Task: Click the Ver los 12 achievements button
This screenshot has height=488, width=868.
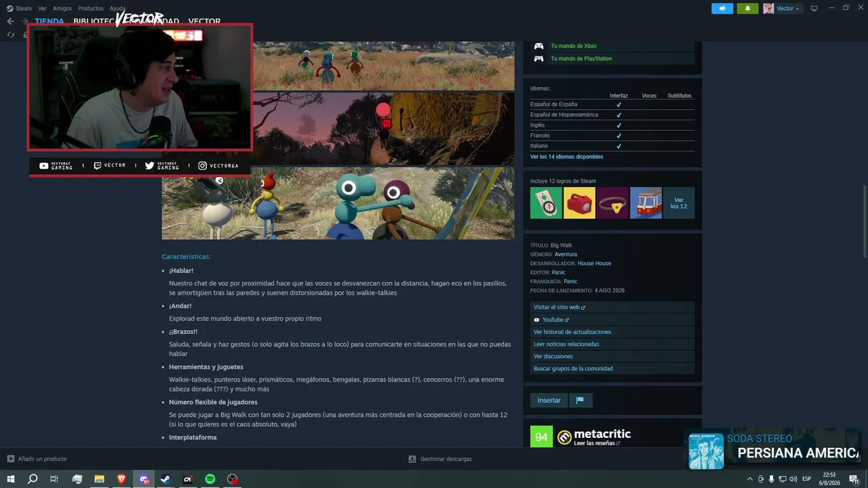Action: [x=679, y=203]
